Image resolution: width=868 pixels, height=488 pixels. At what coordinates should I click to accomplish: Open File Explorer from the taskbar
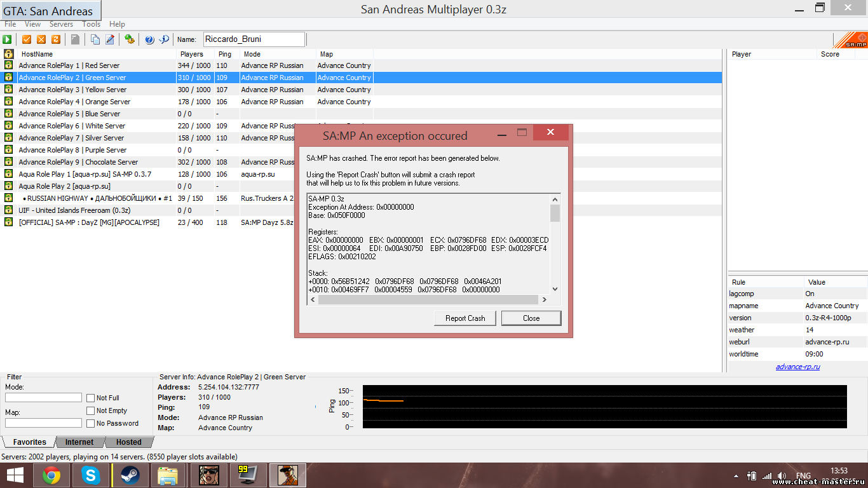click(x=168, y=475)
